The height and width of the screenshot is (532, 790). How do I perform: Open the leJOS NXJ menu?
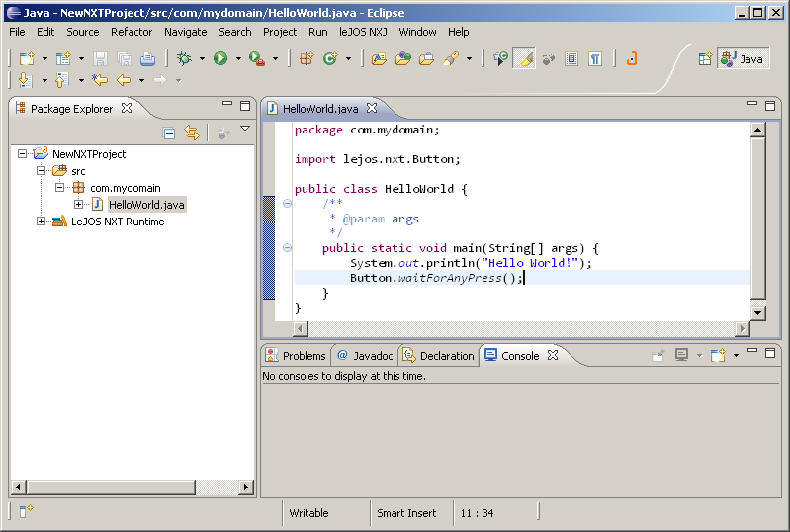(363, 32)
